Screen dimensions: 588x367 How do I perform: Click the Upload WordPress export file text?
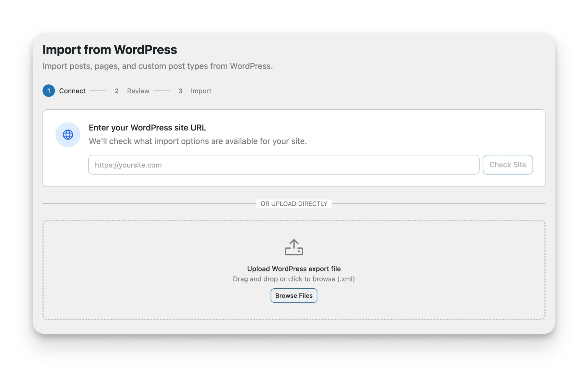[294, 268]
